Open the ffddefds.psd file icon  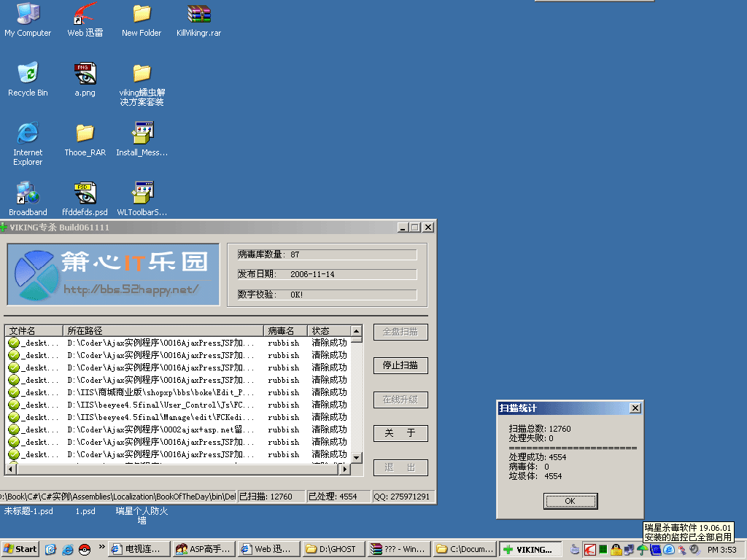85,194
